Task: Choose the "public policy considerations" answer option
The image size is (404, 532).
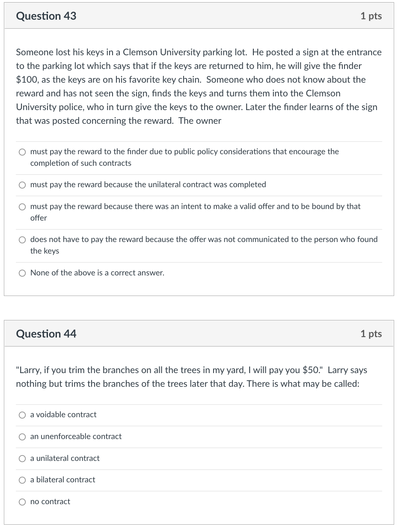Action: [x=22, y=152]
